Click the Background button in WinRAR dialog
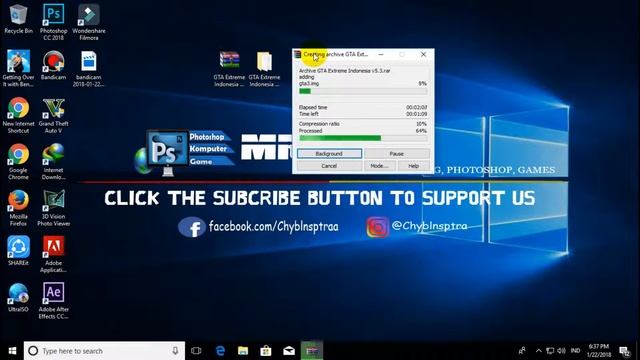 click(329, 153)
